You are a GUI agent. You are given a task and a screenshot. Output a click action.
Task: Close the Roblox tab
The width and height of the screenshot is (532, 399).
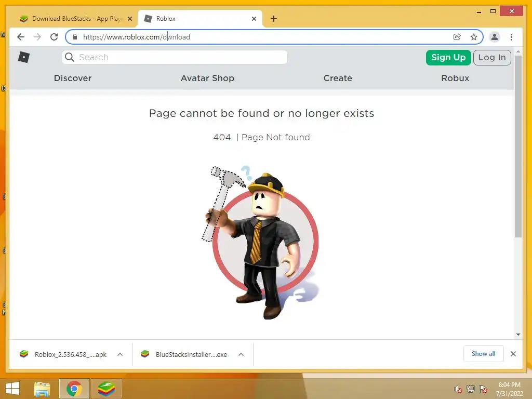[x=254, y=19]
